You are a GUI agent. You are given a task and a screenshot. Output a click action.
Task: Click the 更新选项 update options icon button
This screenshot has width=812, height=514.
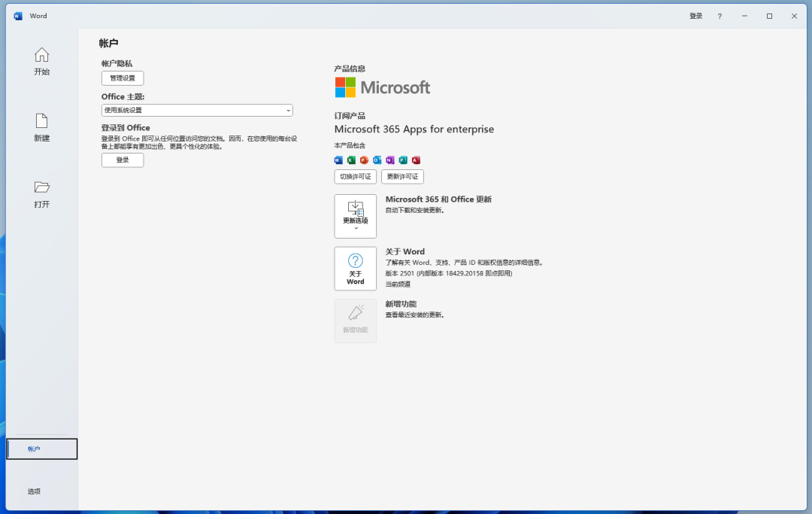coord(355,216)
